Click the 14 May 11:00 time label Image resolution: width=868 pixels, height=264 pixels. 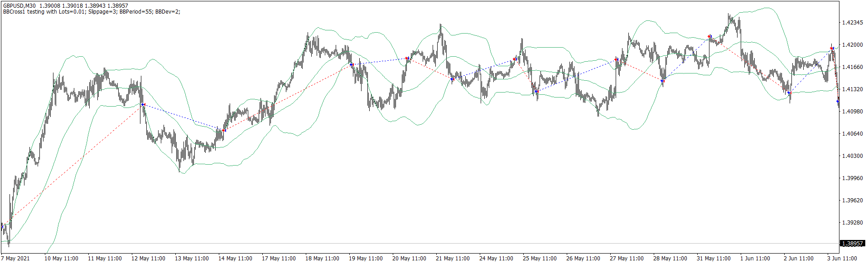pos(235,259)
